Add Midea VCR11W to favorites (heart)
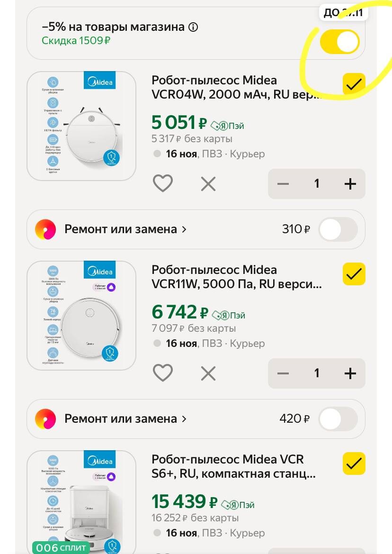Image resolution: width=392 pixels, height=554 pixels. point(163,373)
